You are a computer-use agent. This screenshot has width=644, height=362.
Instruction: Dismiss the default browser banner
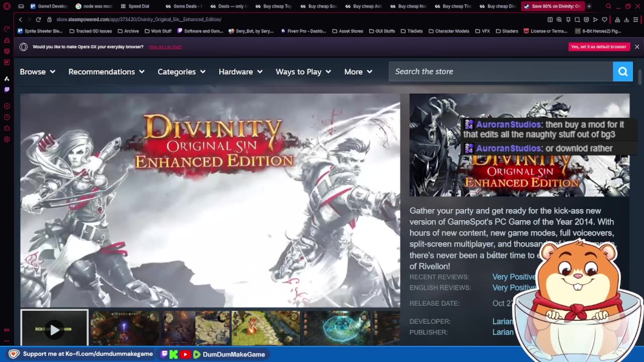point(636,47)
